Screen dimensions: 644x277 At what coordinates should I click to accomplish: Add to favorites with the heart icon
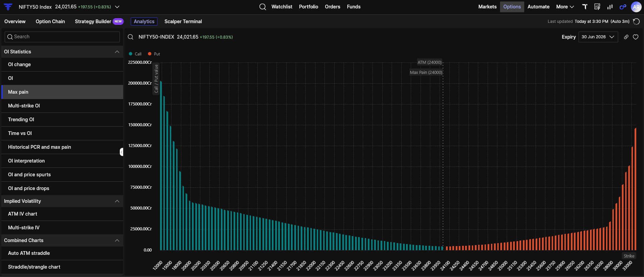pyautogui.click(x=636, y=37)
